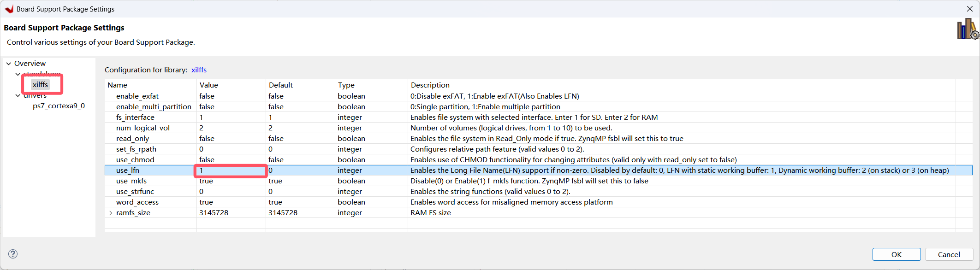Click the use_lfn Long File Name description

(680, 170)
